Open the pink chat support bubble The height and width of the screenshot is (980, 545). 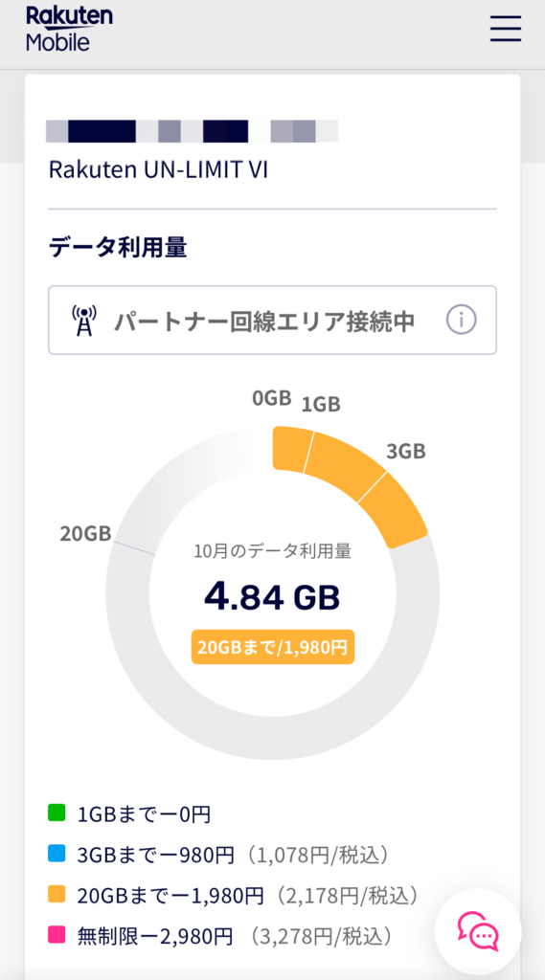click(x=478, y=930)
